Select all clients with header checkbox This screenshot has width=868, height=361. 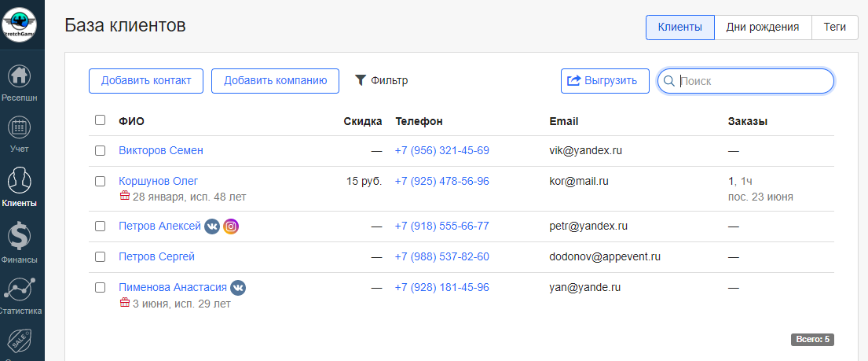pos(100,120)
